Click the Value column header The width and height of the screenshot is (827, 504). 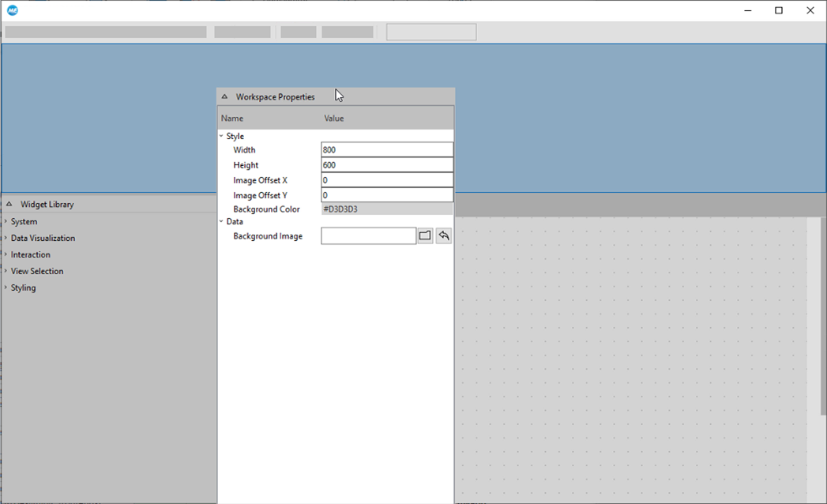pyautogui.click(x=334, y=118)
